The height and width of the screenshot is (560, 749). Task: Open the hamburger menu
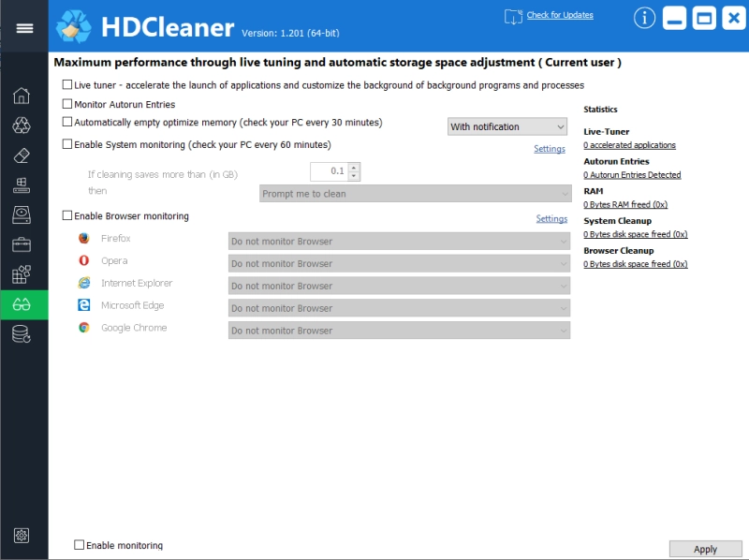tap(24, 29)
